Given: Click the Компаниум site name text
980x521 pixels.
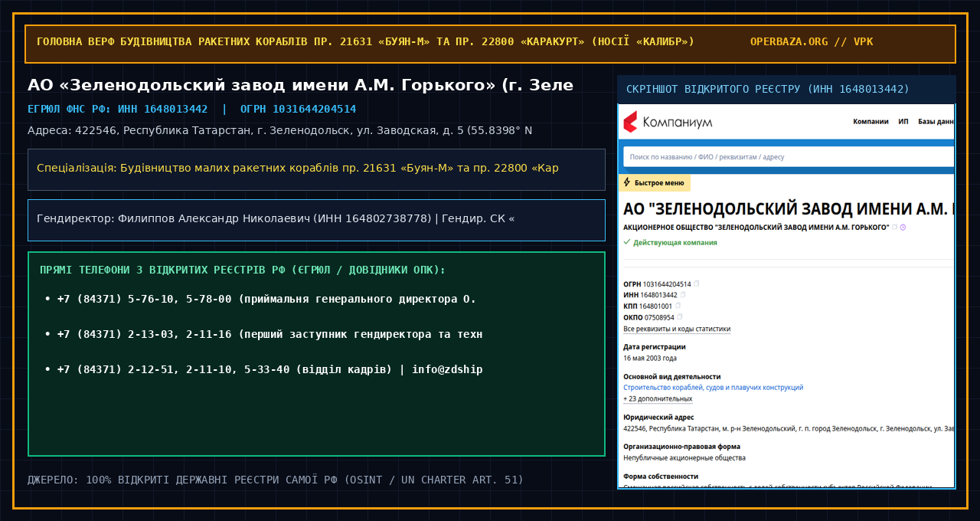Looking at the screenshot, I should click(x=678, y=122).
